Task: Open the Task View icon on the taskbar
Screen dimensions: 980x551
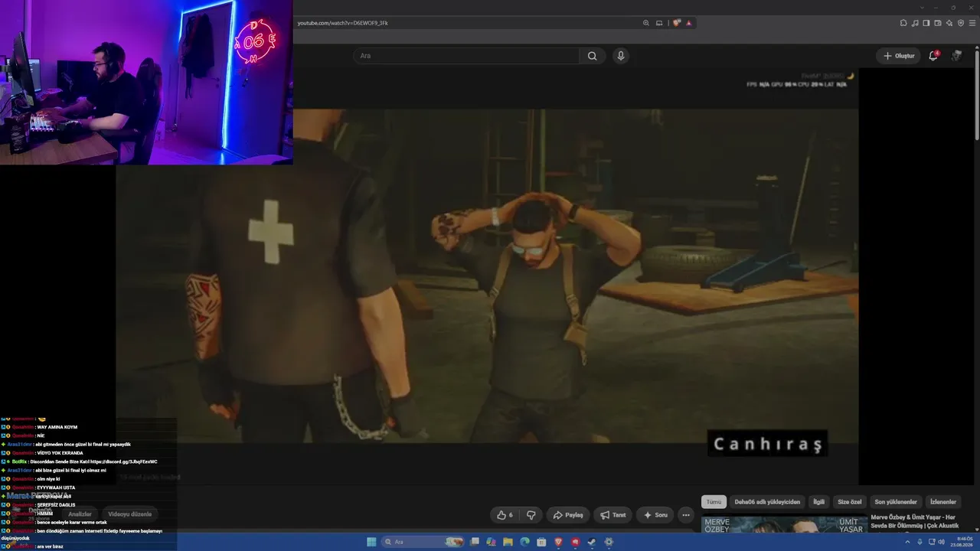Action: click(x=475, y=542)
